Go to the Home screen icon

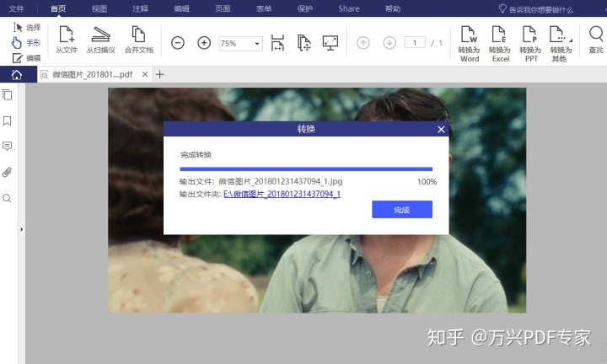click(17, 74)
